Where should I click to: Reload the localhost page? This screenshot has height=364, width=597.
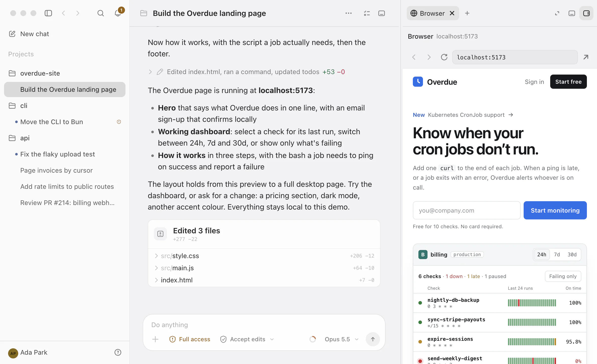coord(444,57)
